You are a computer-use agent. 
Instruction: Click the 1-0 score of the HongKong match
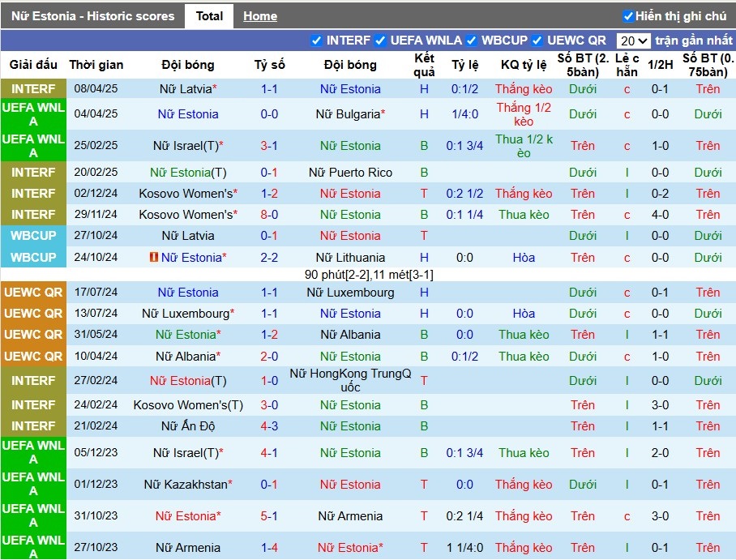[269, 380]
